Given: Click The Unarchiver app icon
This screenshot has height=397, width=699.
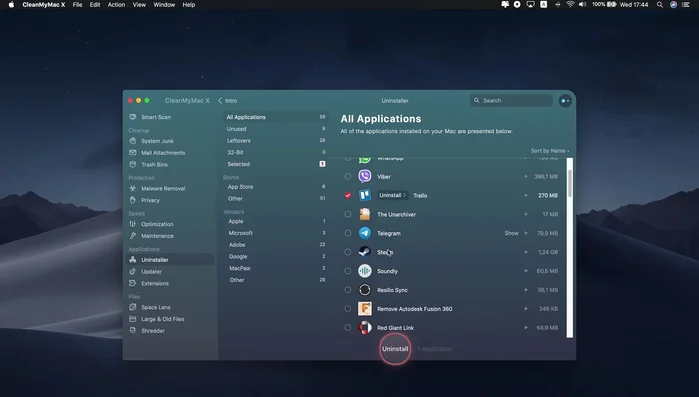Looking at the screenshot, I should [365, 214].
